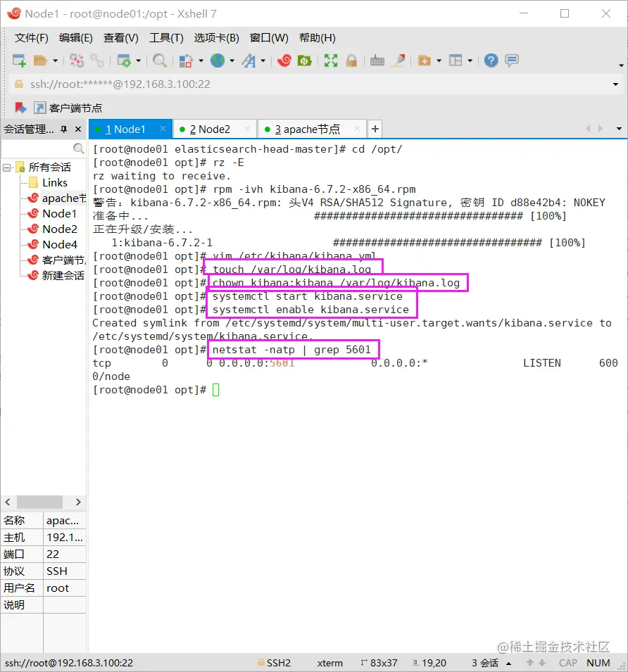
Task: Open the toolbar overflow options arrow
Action: [x=621, y=65]
